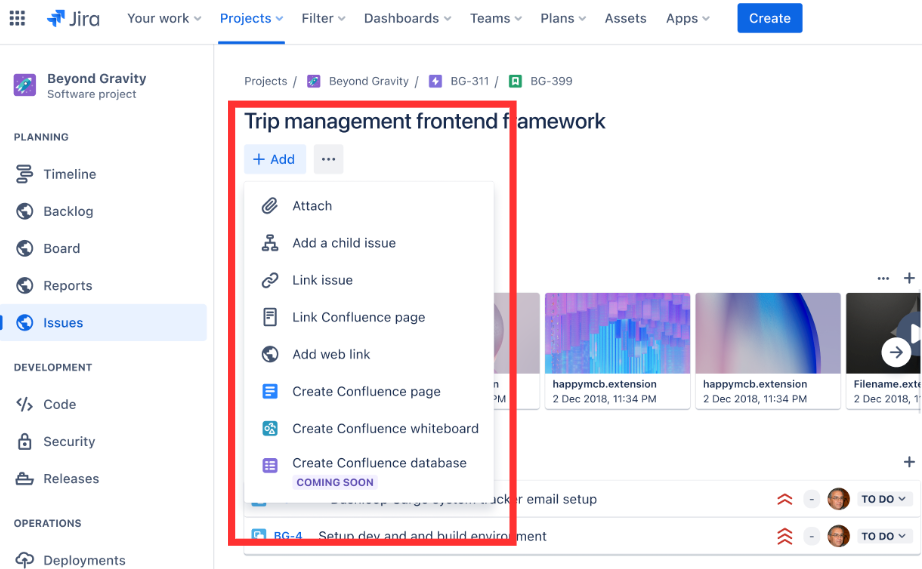Open Deployments in the sidebar

84,560
